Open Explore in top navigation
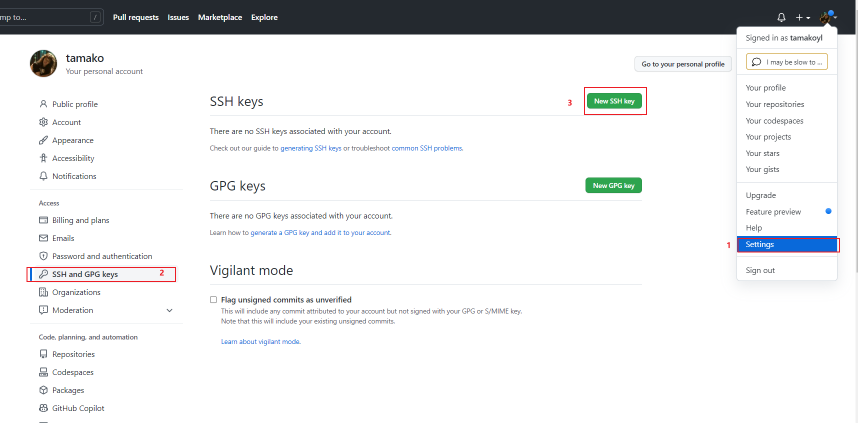The image size is (858, 423). pos(264,18)
